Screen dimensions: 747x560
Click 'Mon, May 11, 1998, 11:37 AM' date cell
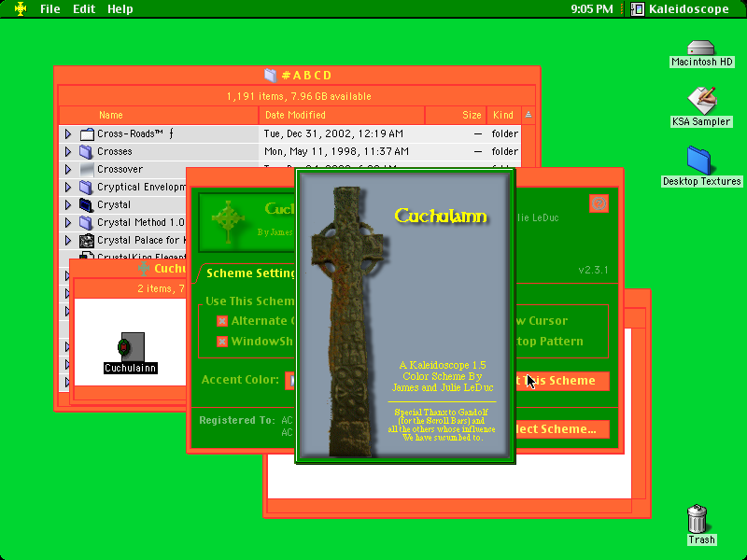click(336, 152)
